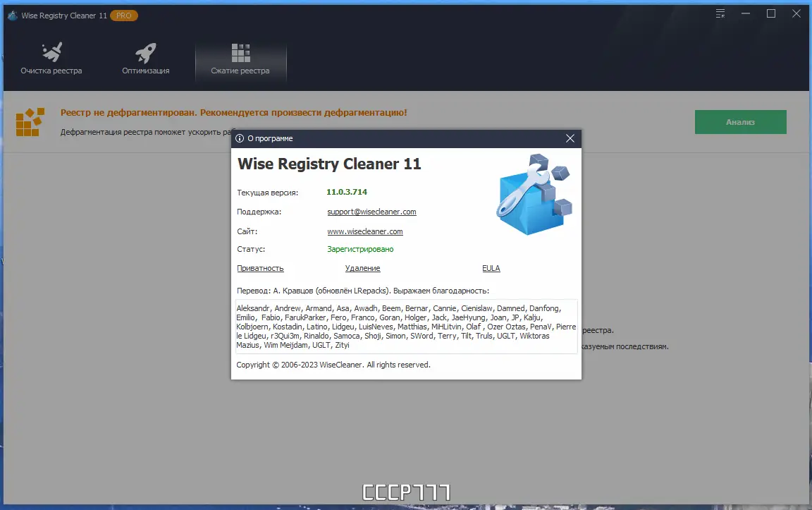Switch to the 'Оптимизация' tab
This screenshot has width=812, height=510.
[144, 70]
